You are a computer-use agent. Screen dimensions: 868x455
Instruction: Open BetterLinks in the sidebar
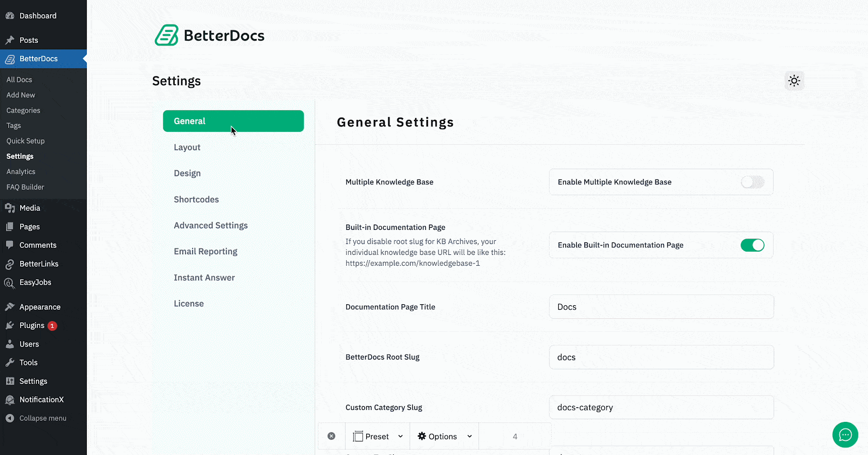point(39,264)
